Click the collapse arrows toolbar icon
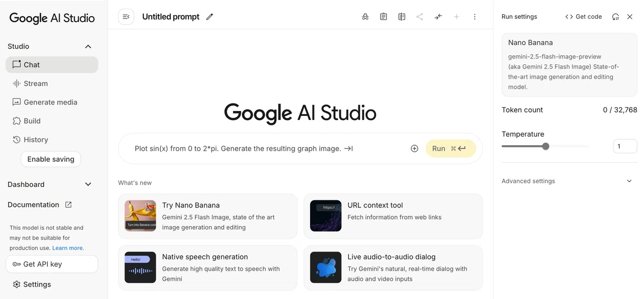This screenshot has height=299, width=644. click(438, 17)
